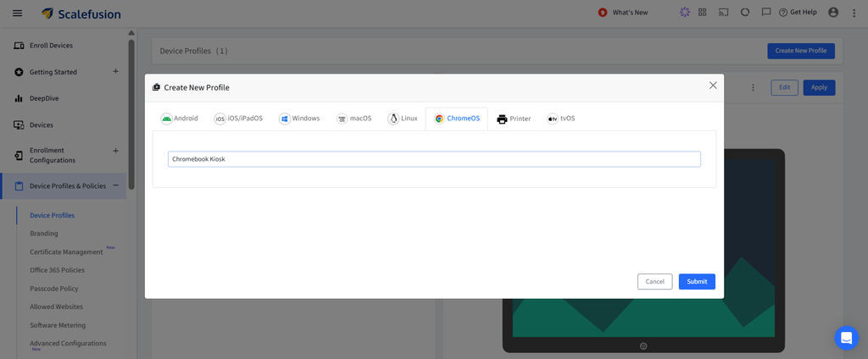Open Passcode Policy submenu item
The width and height of the screenshot is (868, 359).
pyautogui.click(x=54, y=288)
